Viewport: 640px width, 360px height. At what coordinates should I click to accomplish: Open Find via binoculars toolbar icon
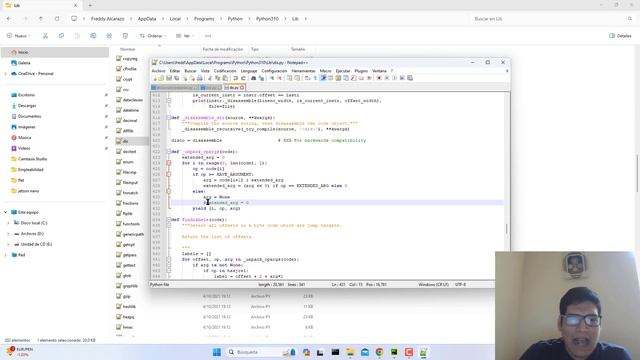[253, 78]
